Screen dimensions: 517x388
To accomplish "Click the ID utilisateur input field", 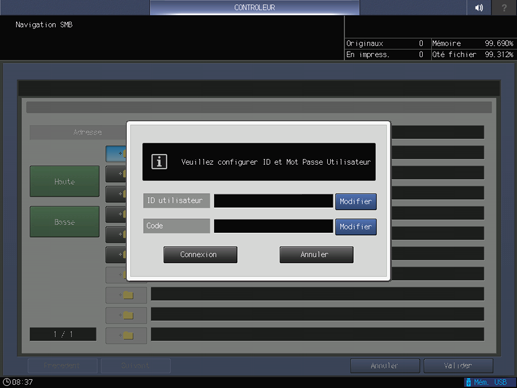I will (x=273, y=201).
